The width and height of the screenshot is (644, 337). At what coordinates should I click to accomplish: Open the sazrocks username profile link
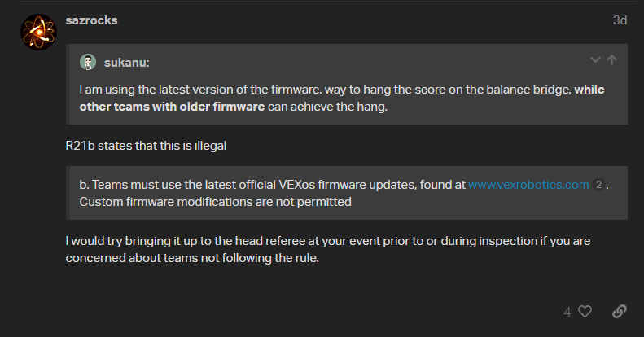91,20
